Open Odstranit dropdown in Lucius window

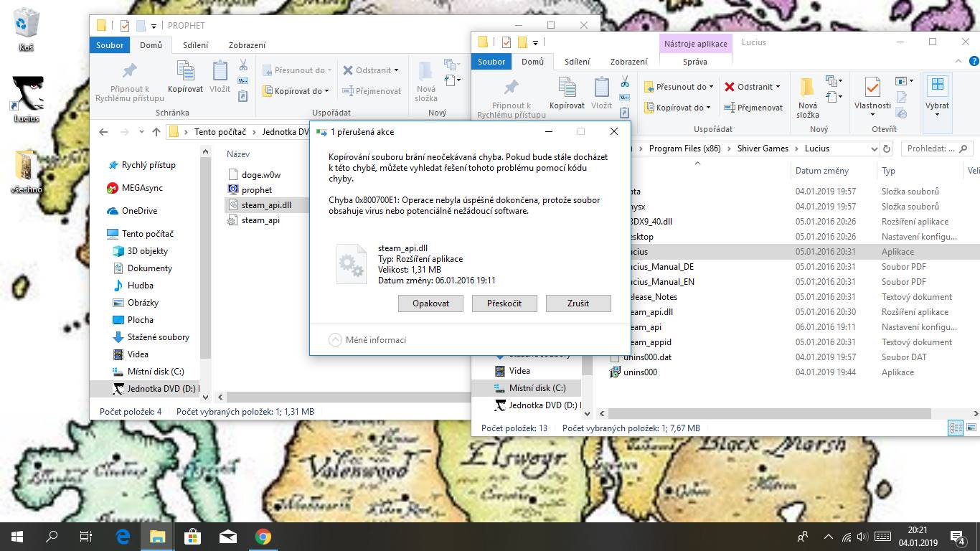click(x=752, y=87)
